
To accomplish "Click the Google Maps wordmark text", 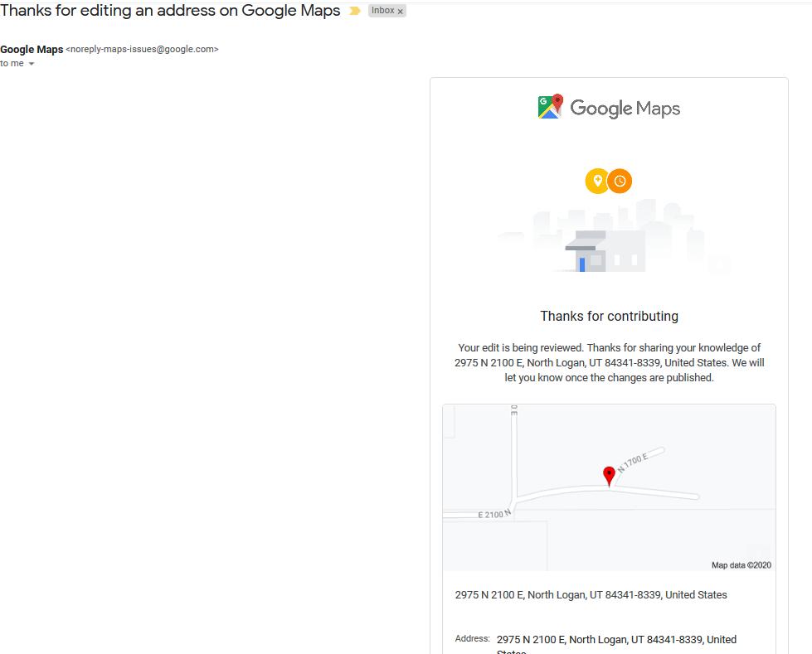I will (625, 108).
